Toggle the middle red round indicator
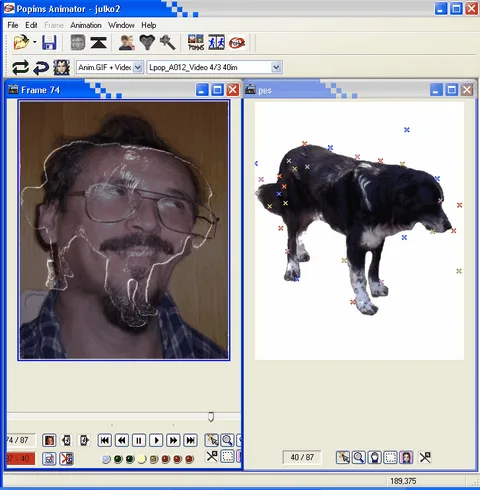480x490 pixels. pyautogui.click(x=177, y=459)
